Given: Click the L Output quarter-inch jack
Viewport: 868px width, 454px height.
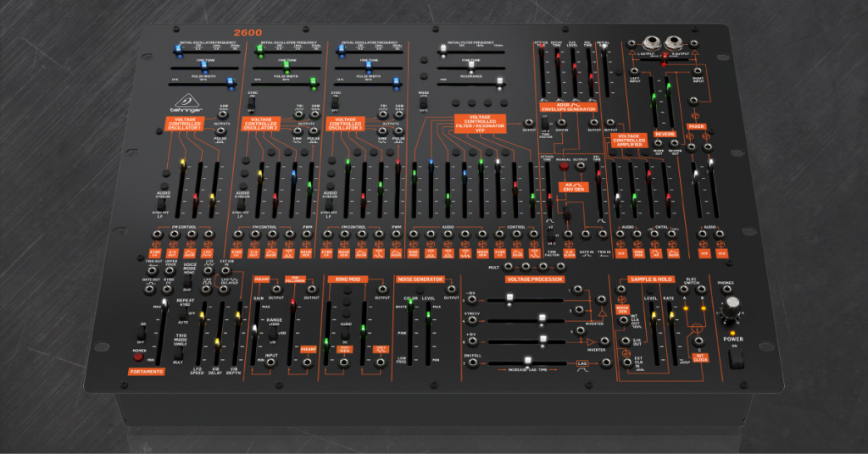Looking at the screenshot, I should tap(652, 43).
